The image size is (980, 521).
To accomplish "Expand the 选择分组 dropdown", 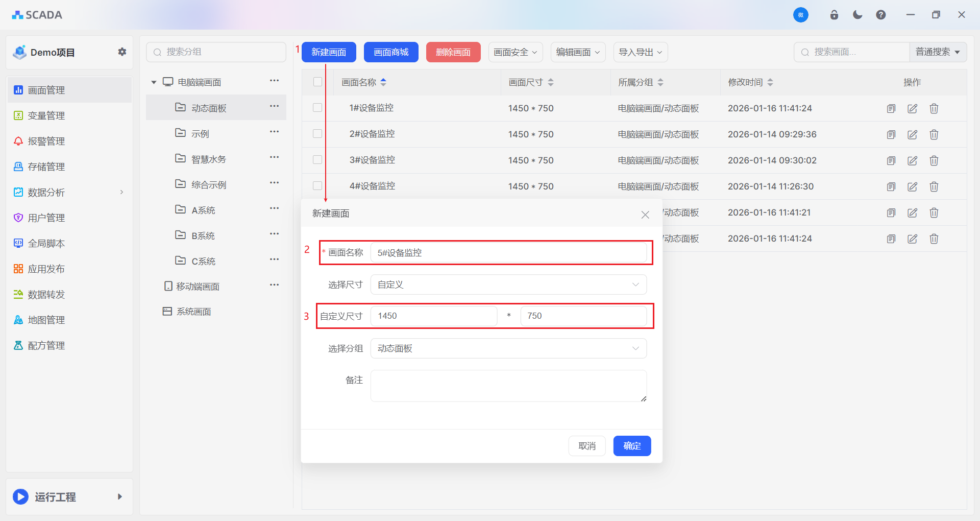I will pos(508,348).
